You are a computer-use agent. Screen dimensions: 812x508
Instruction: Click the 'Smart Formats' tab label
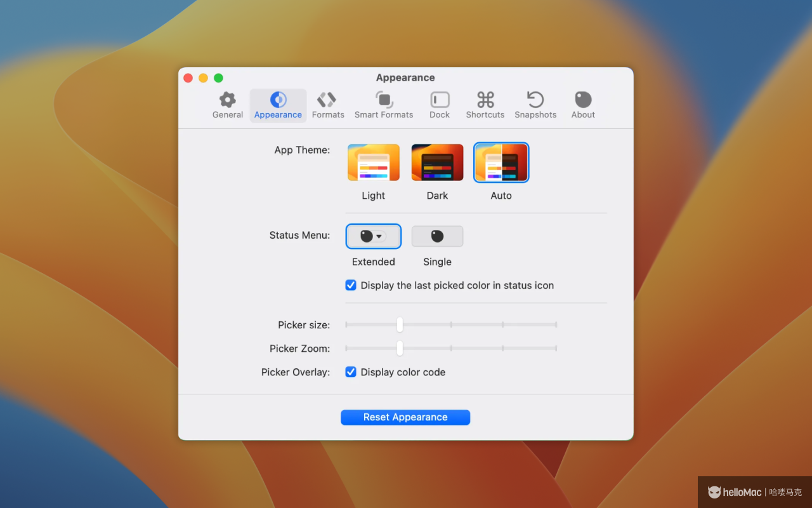pyautogui.click(x=384, y=115)
